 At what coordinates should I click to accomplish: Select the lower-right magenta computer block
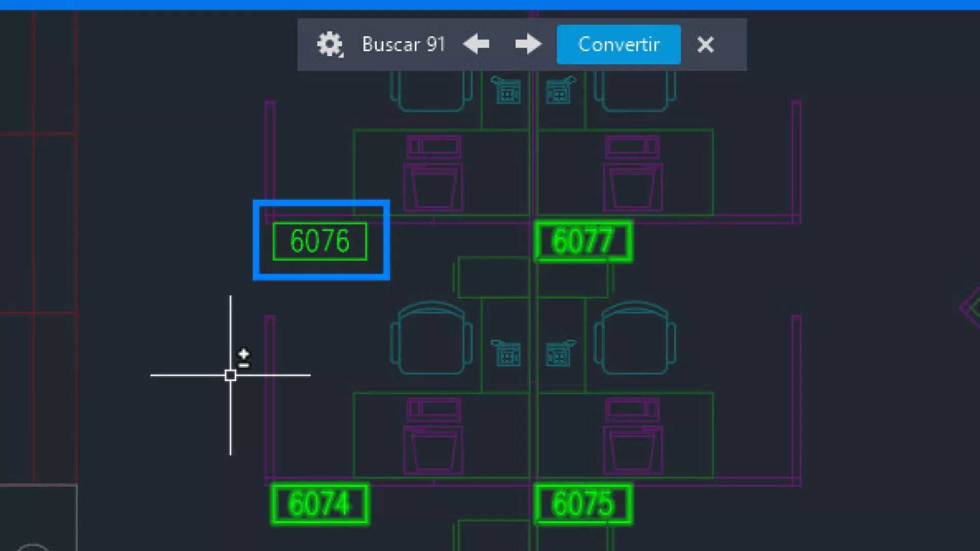633,436
